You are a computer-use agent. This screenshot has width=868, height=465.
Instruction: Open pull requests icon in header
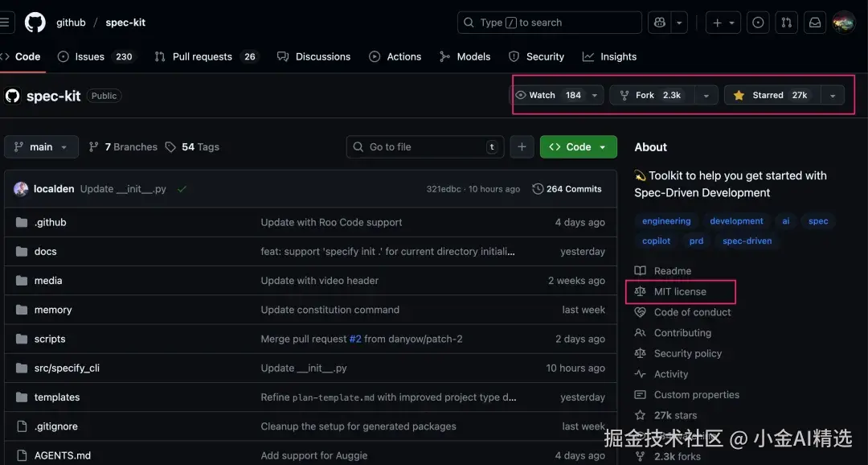click(786, 23)
